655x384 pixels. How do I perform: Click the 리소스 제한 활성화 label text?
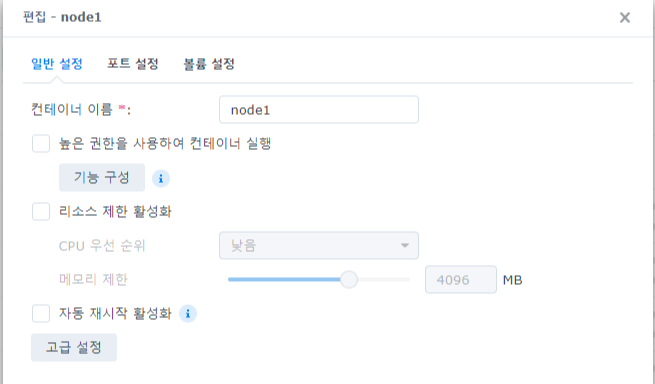(x=115, y=211)
